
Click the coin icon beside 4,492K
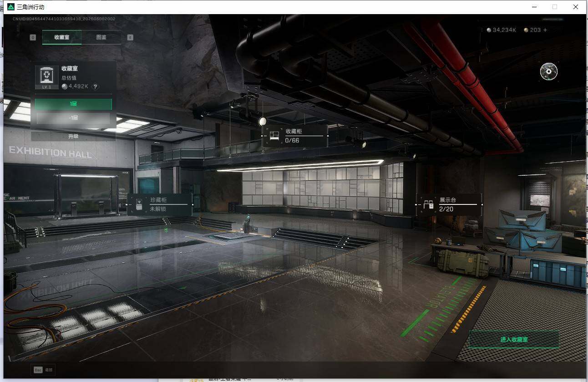[x=65, y=87]
